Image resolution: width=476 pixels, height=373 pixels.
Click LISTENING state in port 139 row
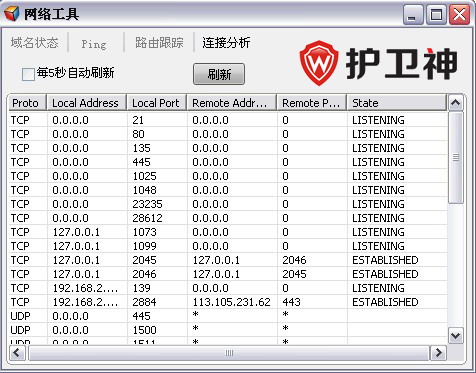click(378, 288)
